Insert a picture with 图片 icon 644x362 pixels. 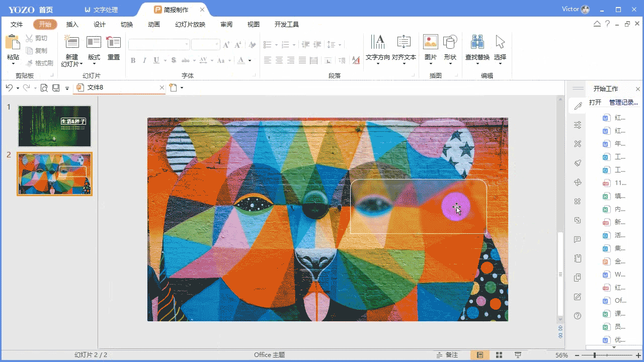point(431,42)
